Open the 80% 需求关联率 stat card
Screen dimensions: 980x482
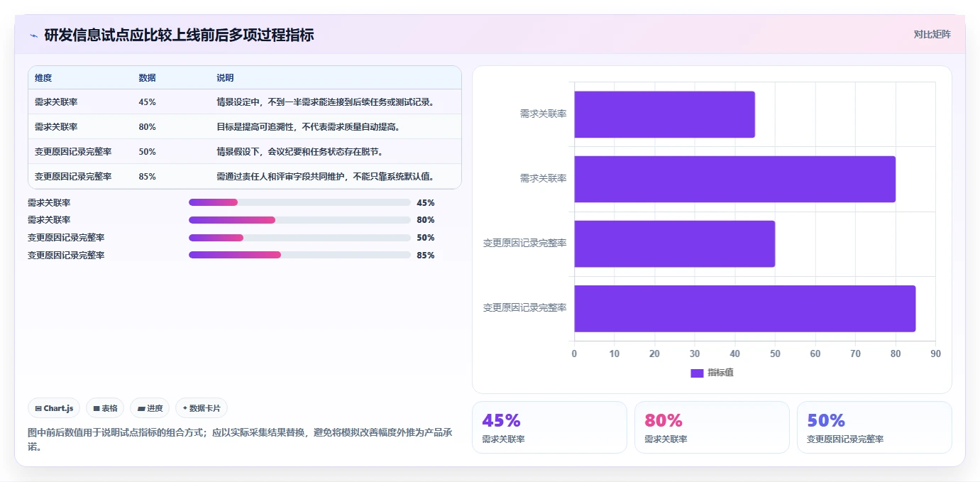712,427
